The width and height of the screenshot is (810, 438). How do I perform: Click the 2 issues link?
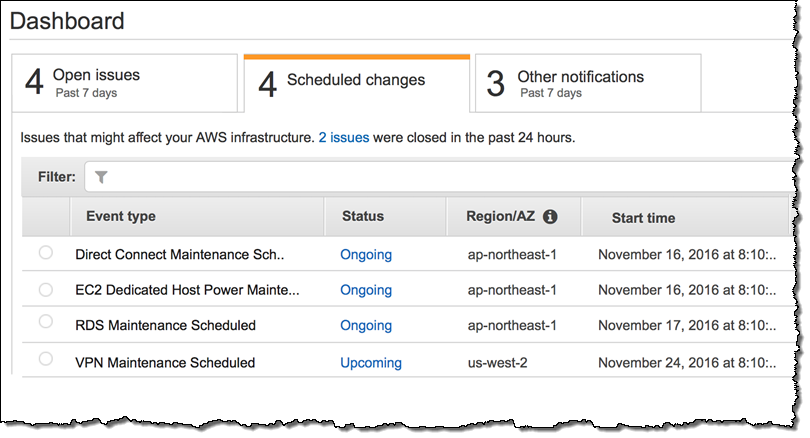[x=343, y=137]
